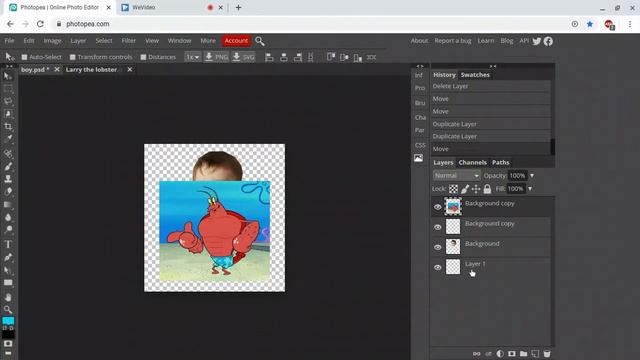The width and height of the screenshot is (640, 360).
Task: Select the Type tool
Action: coord(8,244)
